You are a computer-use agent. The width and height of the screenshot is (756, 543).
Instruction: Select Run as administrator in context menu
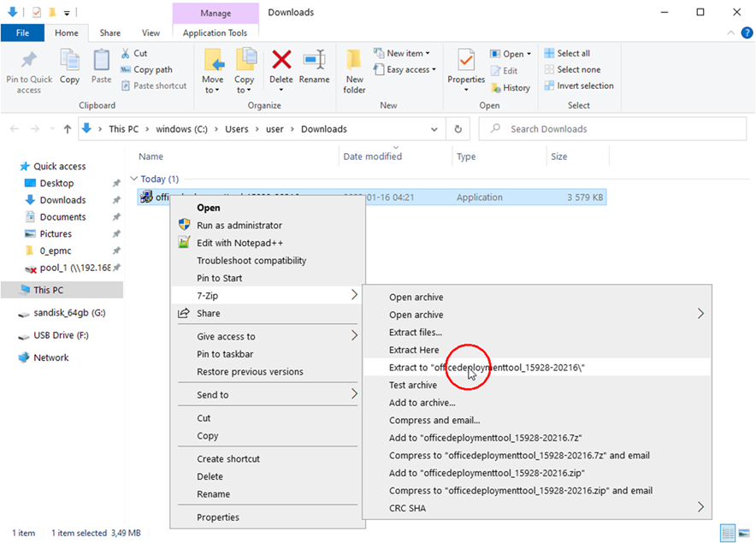coord(239,226)
